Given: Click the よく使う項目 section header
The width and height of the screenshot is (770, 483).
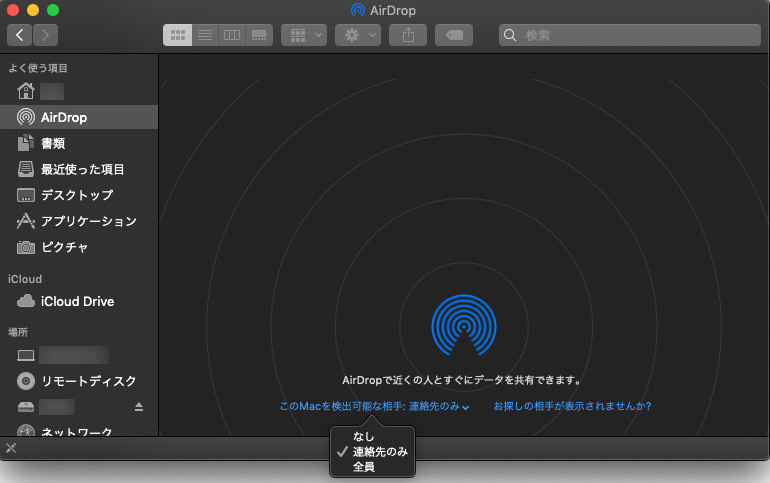Looking at the screenshot, I should tap(38, 68).
